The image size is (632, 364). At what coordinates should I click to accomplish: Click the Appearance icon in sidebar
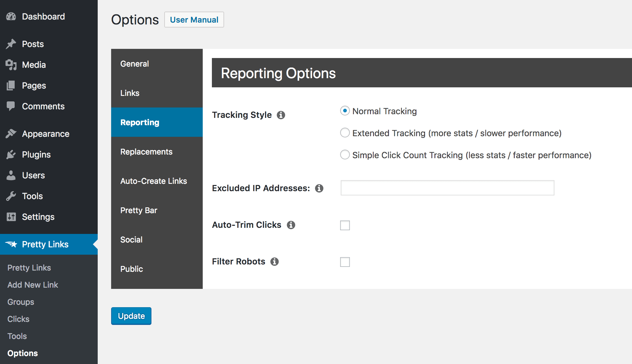point(11,134)
